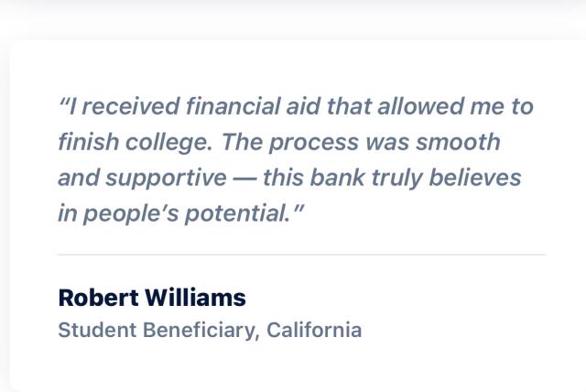Click the closing quotation mark after "potential."
Viewport: 586px width, 392px height.
point(298,211)
